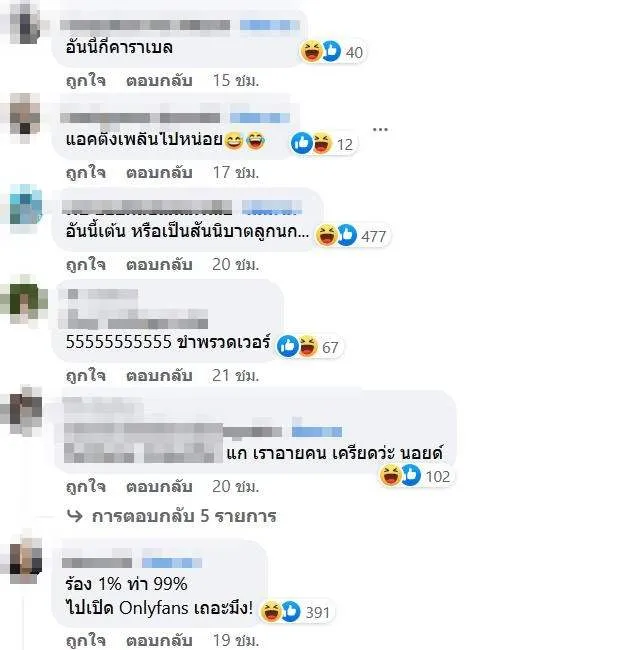
Task: Open reactions on the 40-reaction comment
Action: (331, 52)
